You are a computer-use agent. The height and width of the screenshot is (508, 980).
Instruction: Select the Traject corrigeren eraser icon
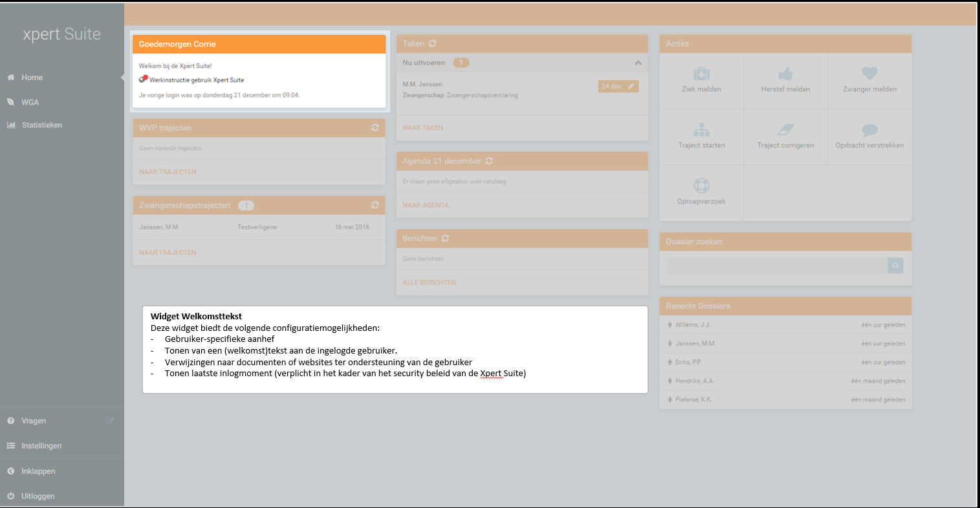tap(785, 130)
